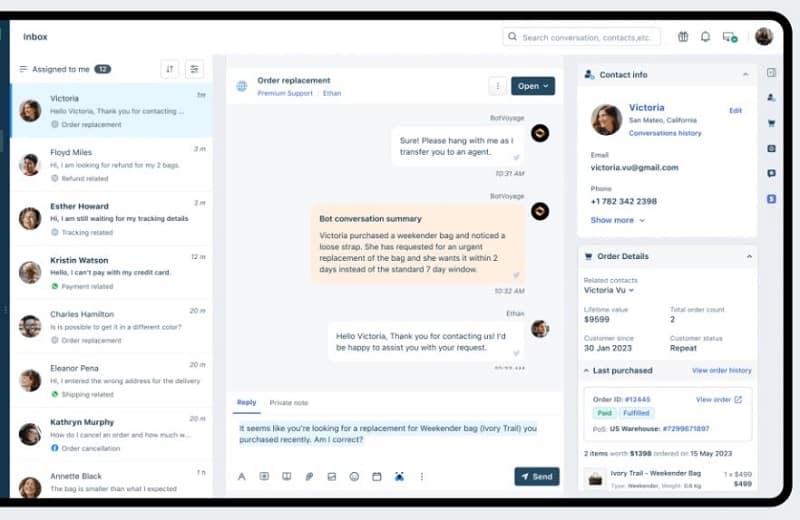
Task: Click the Paid status badge
Action: (605, 413)
